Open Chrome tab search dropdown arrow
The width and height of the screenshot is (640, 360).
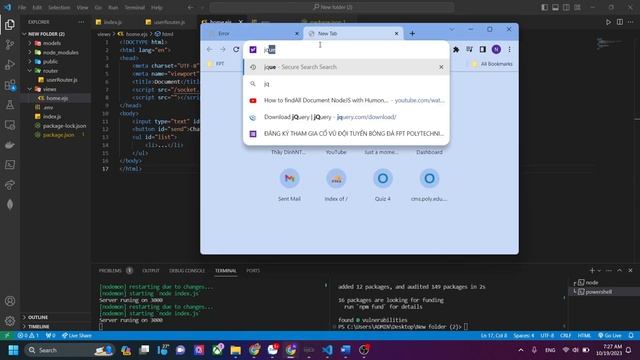pos(451,30)
